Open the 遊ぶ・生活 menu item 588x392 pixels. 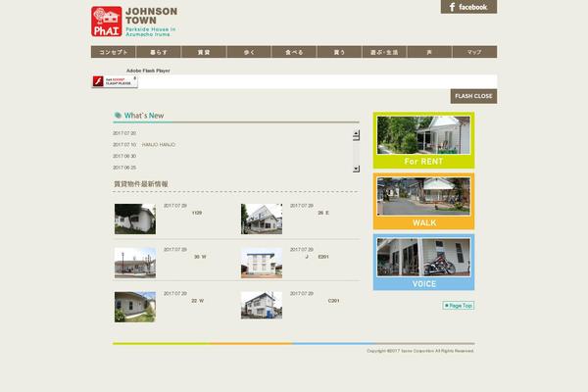[384, 52]
